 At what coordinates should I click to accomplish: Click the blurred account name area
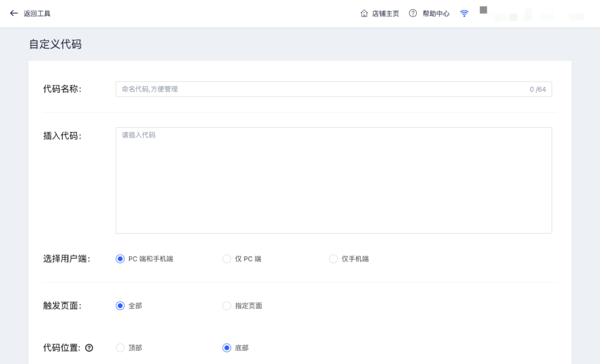click(539, 16)
